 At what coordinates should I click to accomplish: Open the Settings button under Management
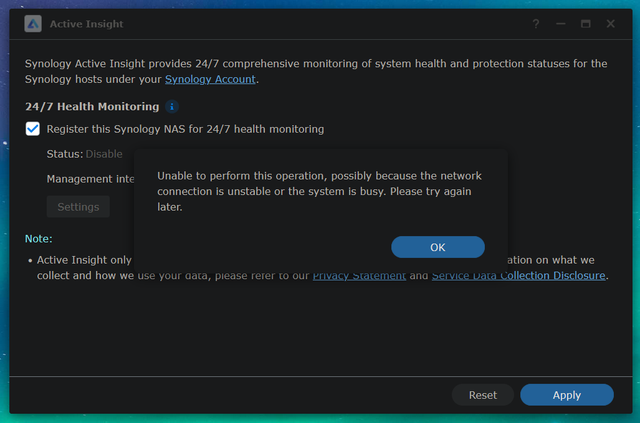point(78,207)
